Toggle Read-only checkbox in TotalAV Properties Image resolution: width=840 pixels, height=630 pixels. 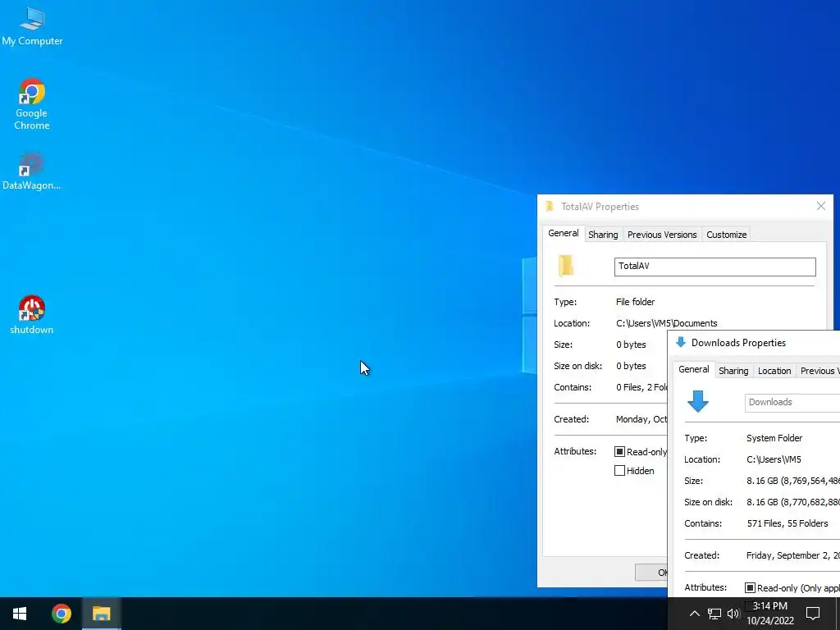620,452
